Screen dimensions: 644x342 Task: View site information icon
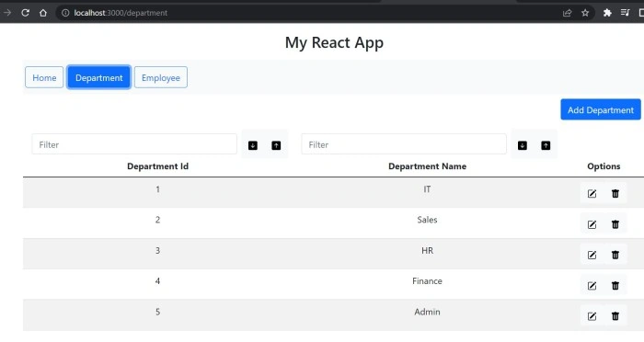[65, 13]
